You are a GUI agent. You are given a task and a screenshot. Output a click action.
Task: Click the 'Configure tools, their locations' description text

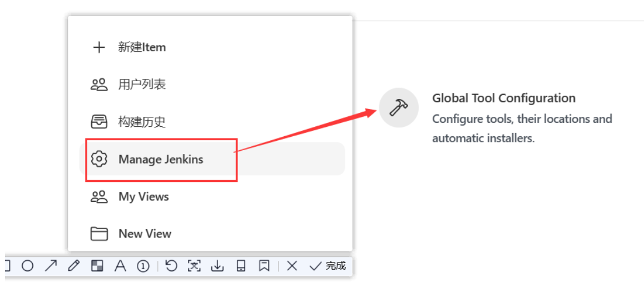click(x=522, y=128)
